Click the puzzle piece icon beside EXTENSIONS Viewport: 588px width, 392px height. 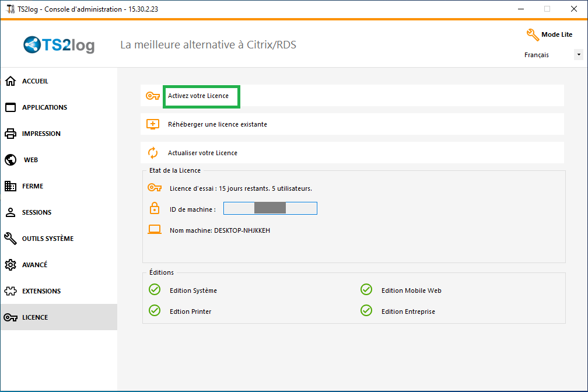10,291
